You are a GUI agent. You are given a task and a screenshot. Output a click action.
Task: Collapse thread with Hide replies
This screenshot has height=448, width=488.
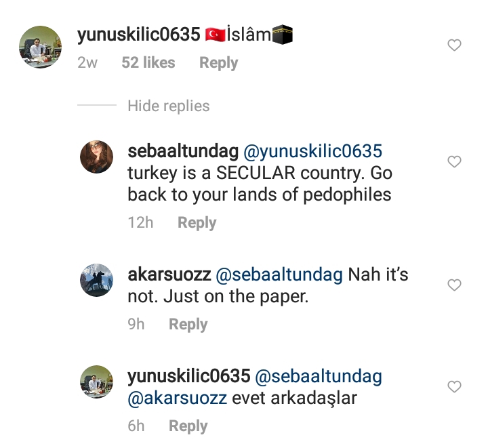point(169,106)
